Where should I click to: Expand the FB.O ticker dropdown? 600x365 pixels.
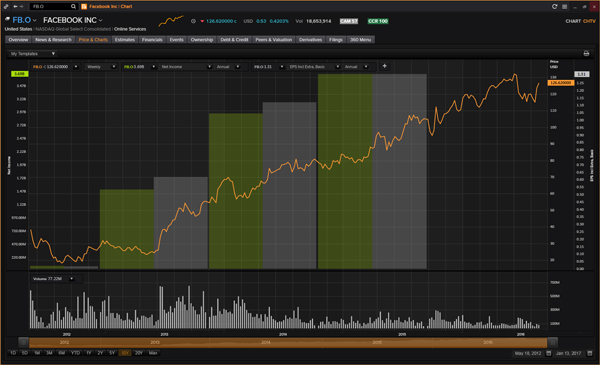pyautogui.click(x=34, y=20)
